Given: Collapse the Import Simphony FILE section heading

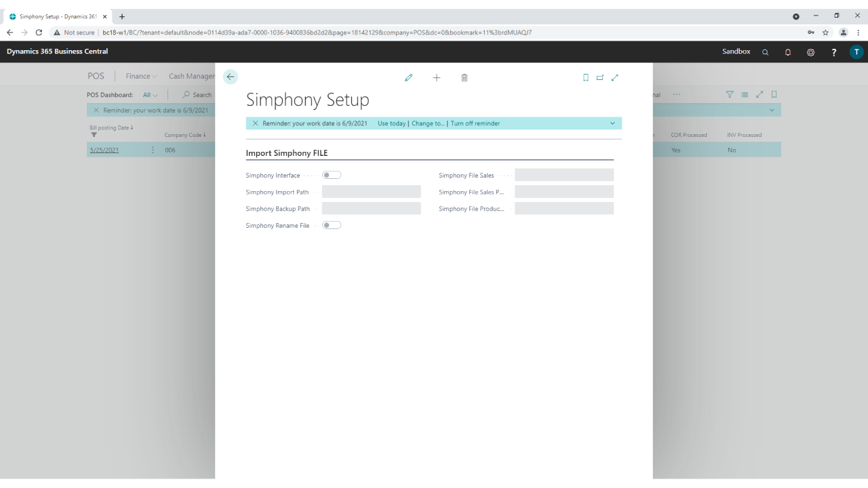Looking at the screenshot, I should click(x=287, y=153).
